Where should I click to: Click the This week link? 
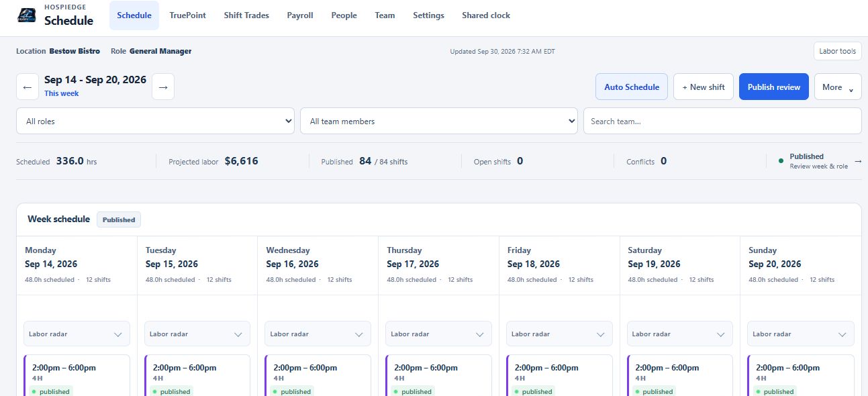click(62, 94)
